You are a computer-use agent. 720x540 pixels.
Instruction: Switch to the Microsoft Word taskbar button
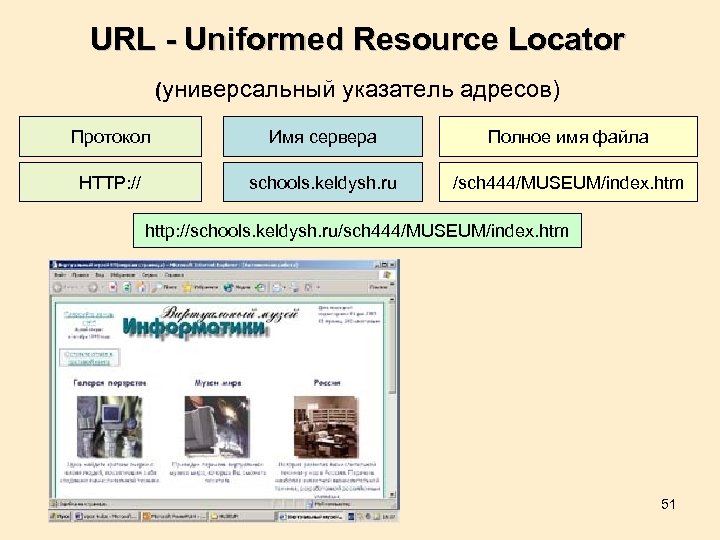click(x=106, y=516)
